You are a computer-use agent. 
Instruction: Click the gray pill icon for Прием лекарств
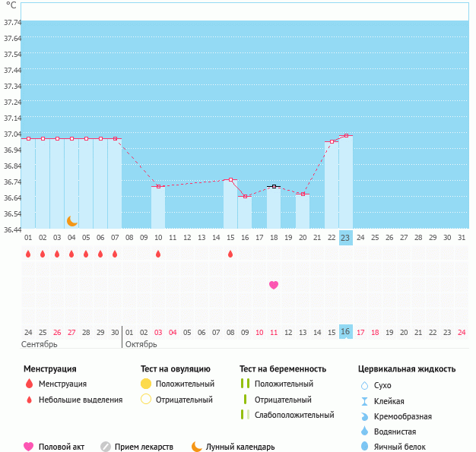(x=106, y=447)
